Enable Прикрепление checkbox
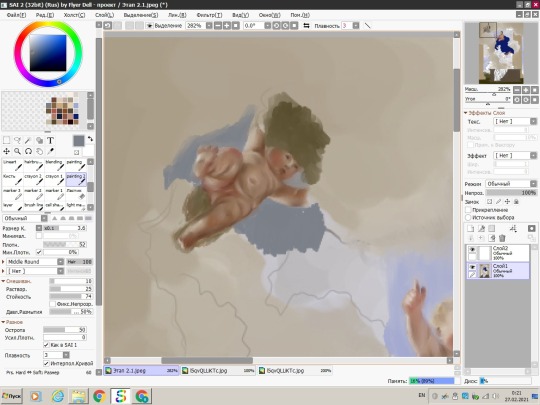The width and height of the screenshot is (540, 405). point(468,210)
